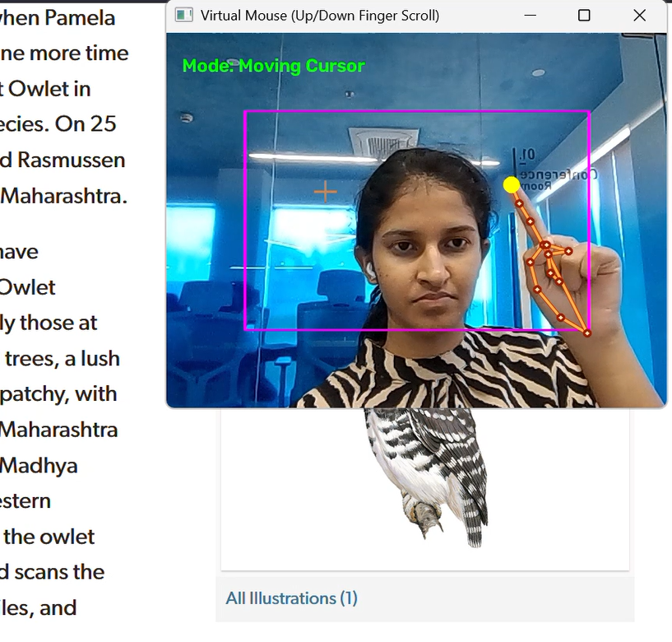
Task: Maximize the Virtual Mouse window
Action: tap(584, 16)
